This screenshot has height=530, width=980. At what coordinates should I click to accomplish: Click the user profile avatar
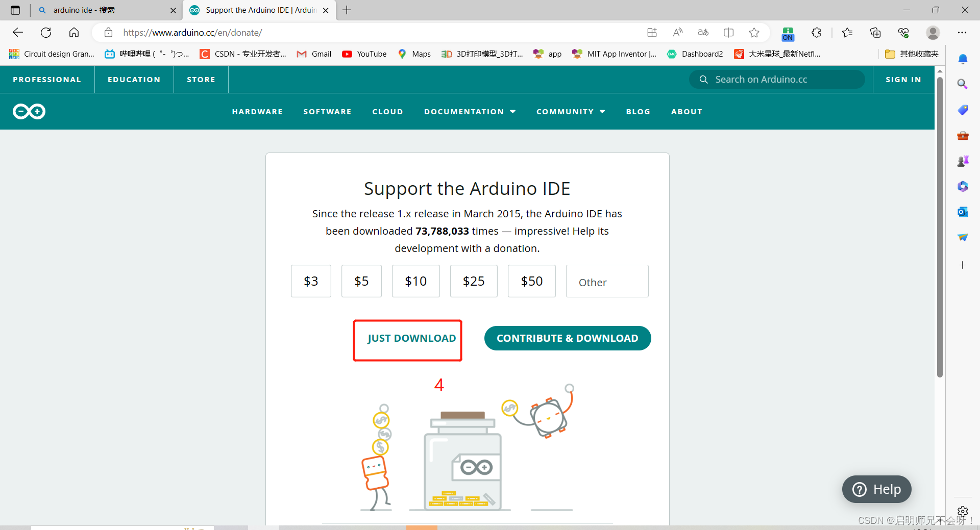(933, 33)
